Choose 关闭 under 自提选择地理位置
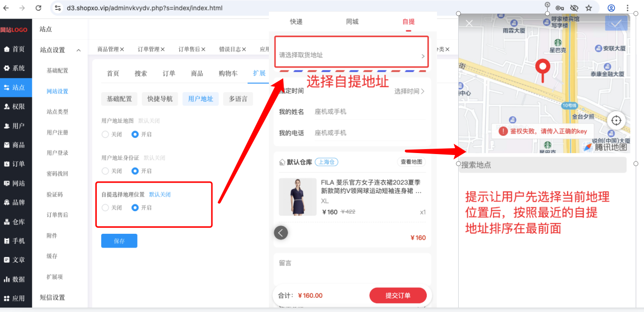This screenshot has width=644, height=312. click(105, 208)
